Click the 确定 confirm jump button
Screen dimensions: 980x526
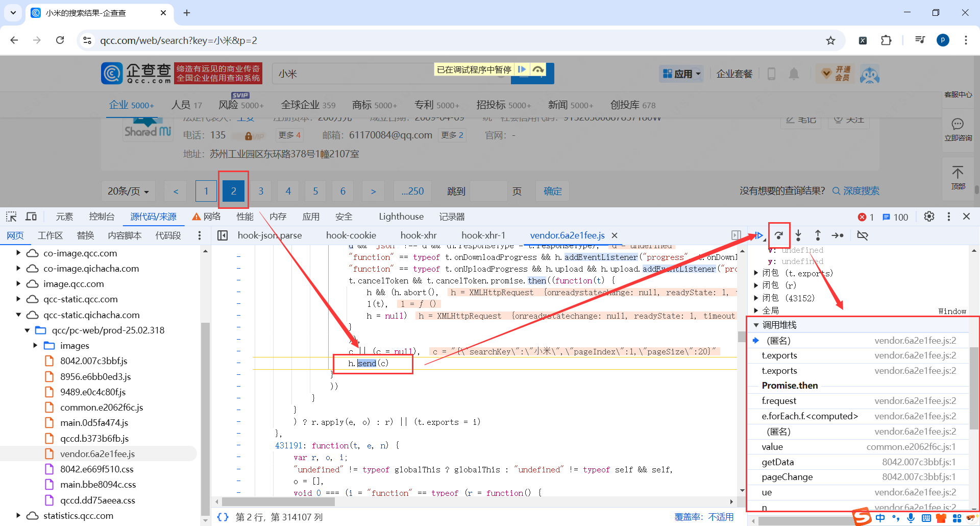click(x=552, y=191)
